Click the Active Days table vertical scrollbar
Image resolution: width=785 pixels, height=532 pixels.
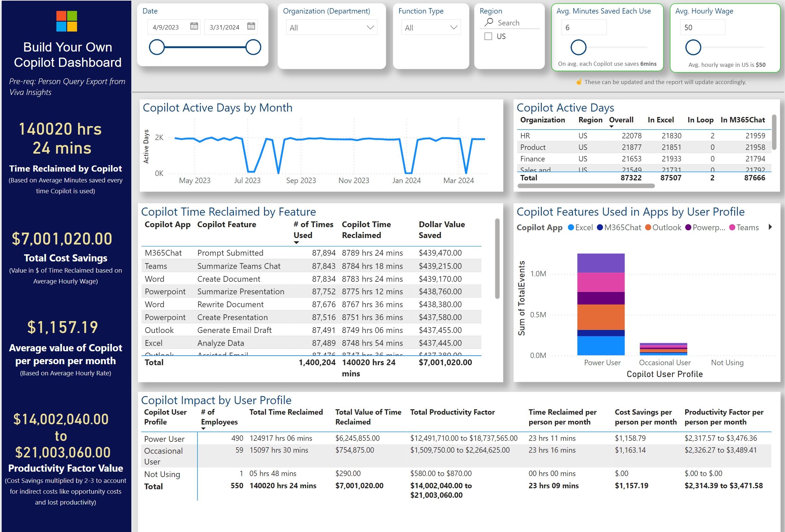click(774, 132)
